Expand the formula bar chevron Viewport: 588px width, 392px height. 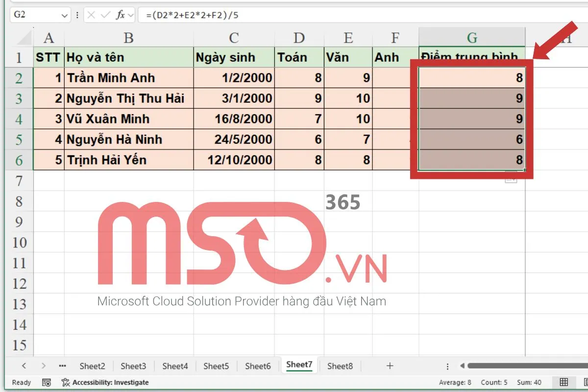[130, 15]
